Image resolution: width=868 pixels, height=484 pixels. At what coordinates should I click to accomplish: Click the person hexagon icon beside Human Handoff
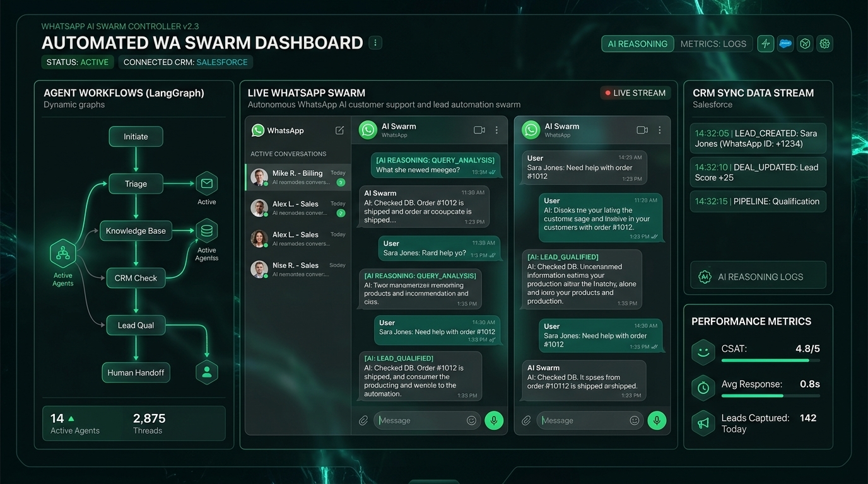(x=207, y=372)
